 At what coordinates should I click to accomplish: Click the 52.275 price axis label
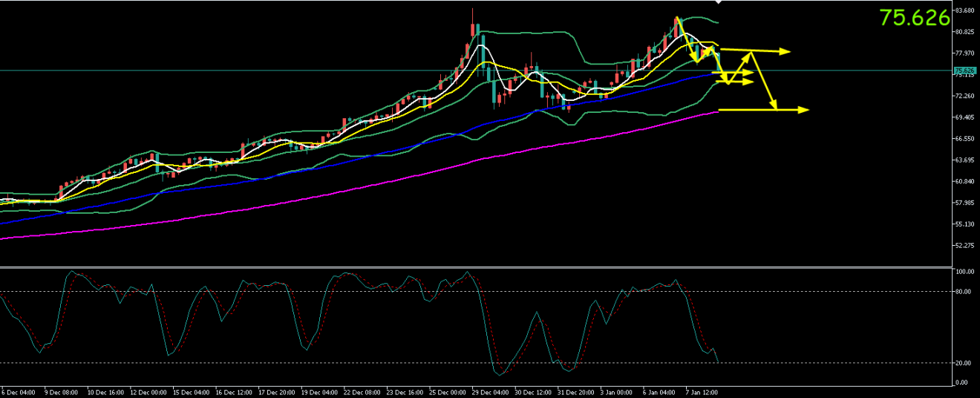point(964,245)
